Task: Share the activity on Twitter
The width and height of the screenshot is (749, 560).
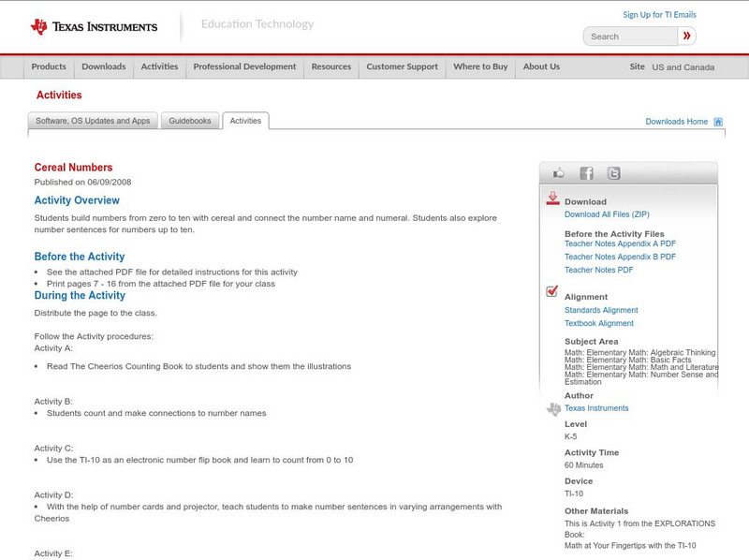Action: coord(613,173)
